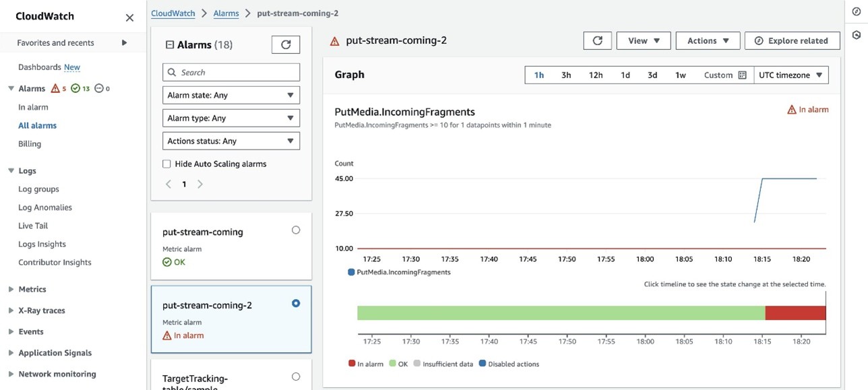Open the Actions dropdown menu
Screen dimensions: 868x390
[708, 40]
